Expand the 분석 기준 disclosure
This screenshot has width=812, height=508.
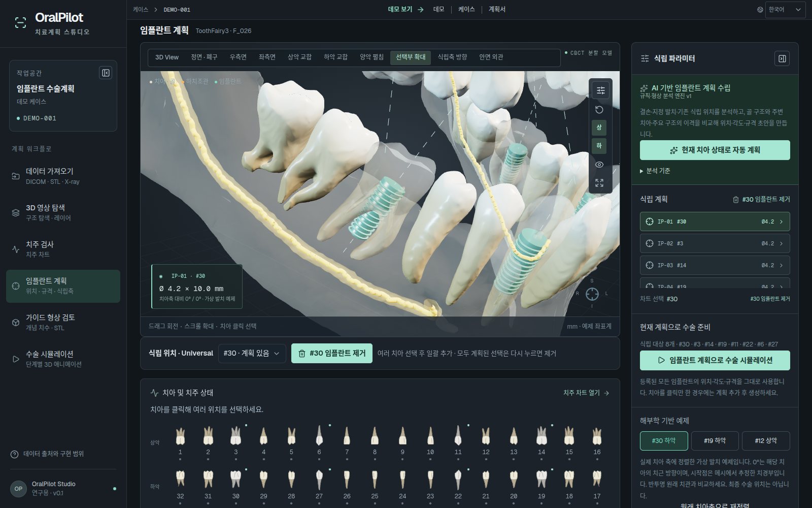655,171
